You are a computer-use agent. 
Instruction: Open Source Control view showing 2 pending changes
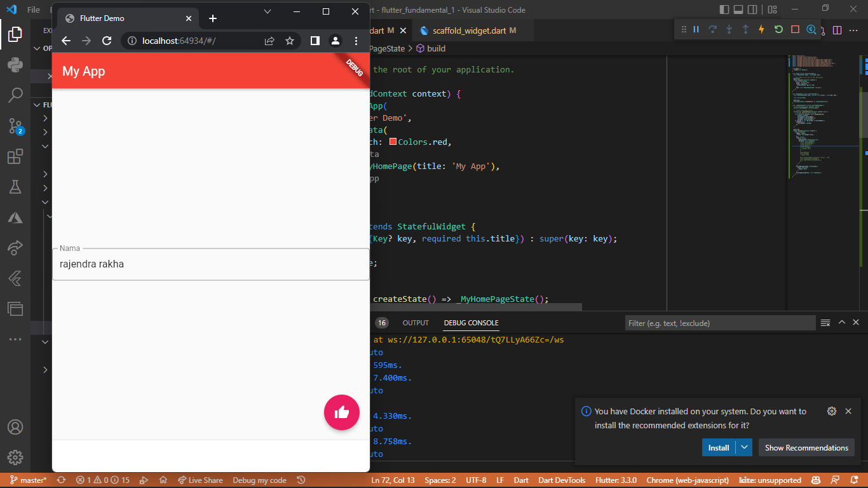coord(15,126)
